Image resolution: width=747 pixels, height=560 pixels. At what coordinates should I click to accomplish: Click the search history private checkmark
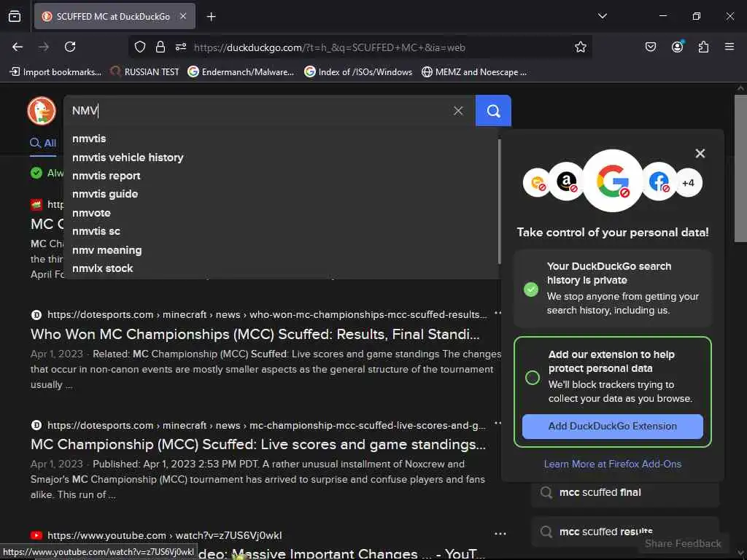[531, 289]
